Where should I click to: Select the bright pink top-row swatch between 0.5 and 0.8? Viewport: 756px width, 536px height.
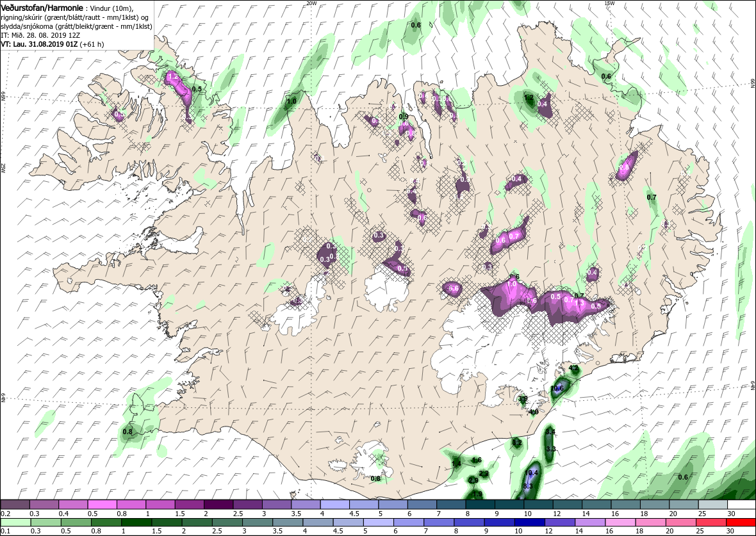pyautogui.click(x=102, y=505)
